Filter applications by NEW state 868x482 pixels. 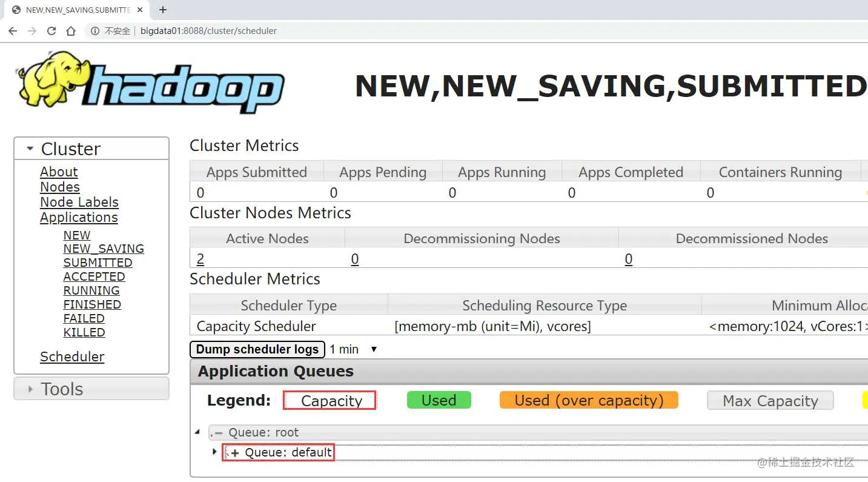pyautogui.click(x=77, y=235)
